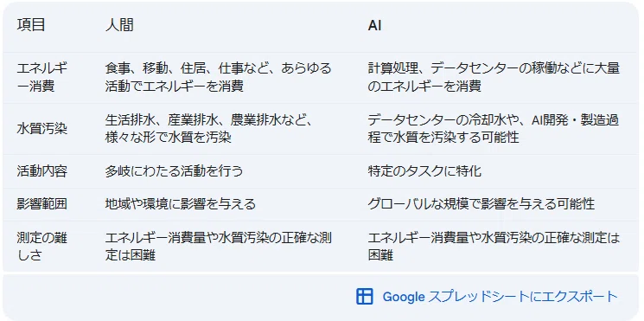
Task: Click cell mentioning 生活排水、産業排水
Action: pos(209,129)
